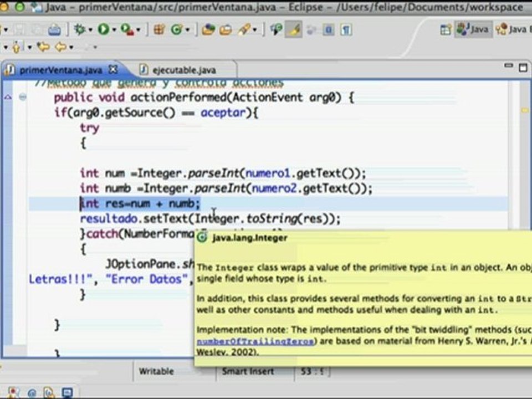Click the Print toolbar icon
This screenshot has height=399, width=532.
[x=54, y=30]
